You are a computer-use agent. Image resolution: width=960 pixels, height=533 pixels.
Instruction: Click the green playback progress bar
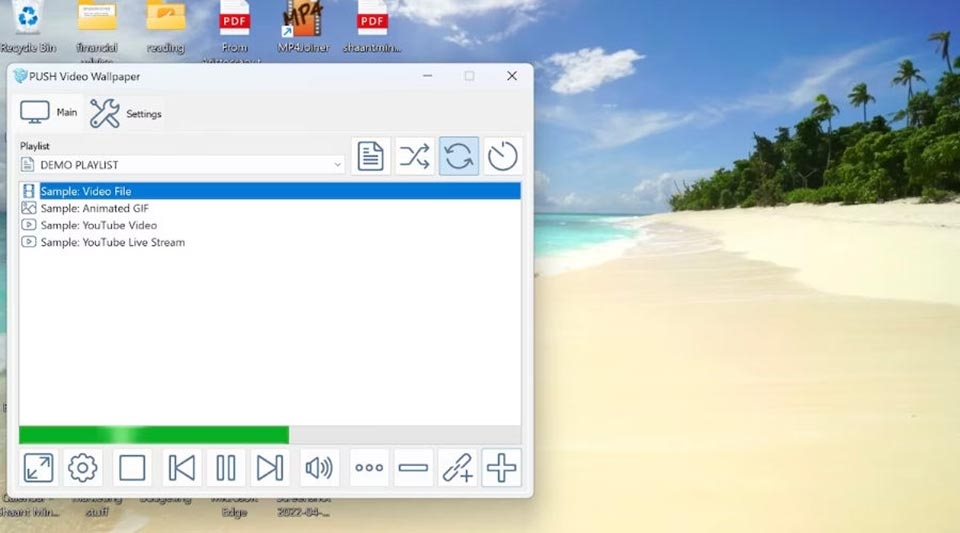154,434
